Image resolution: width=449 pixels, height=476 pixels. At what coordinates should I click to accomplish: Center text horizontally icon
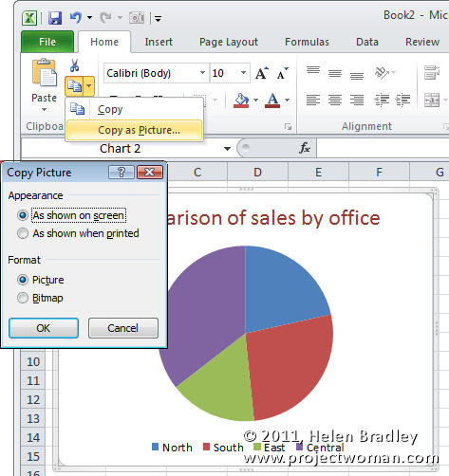coord(335,101)
